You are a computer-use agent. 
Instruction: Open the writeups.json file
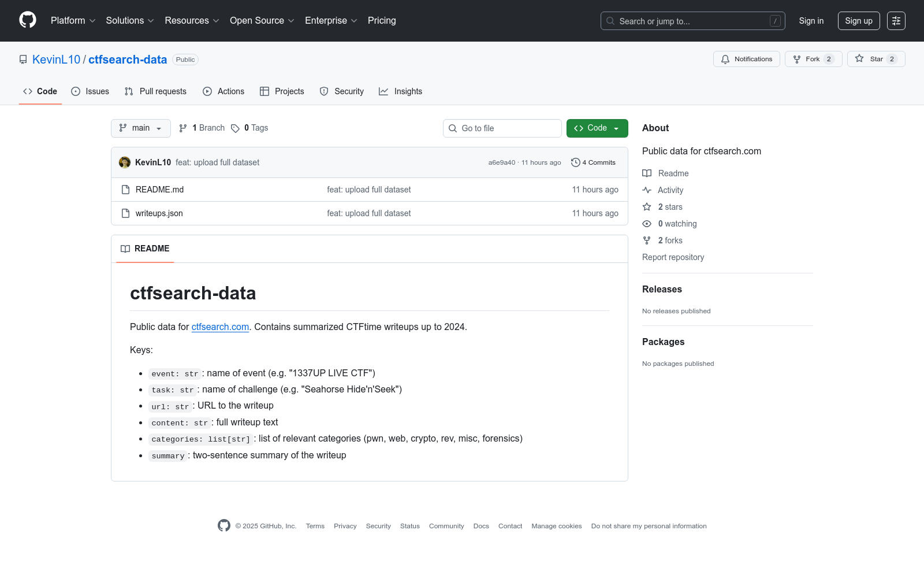(x=159, y=213)
